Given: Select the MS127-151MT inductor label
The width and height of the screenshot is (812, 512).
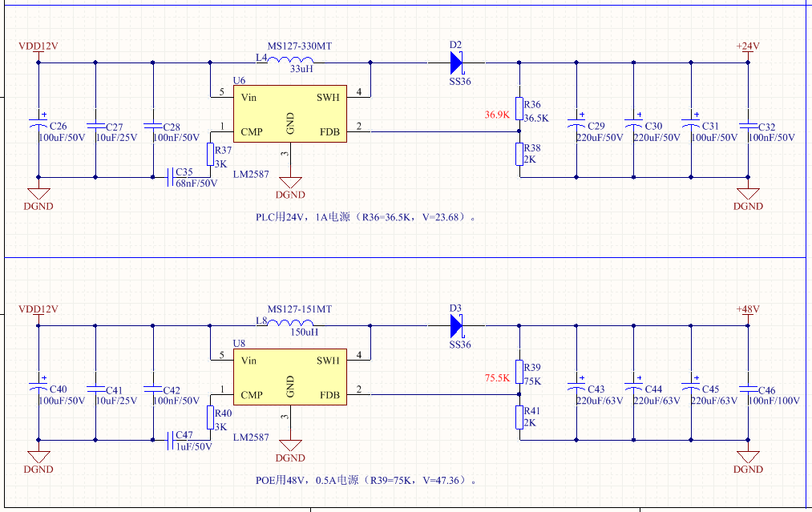Looking at the screenshot, I should point(299,309).
